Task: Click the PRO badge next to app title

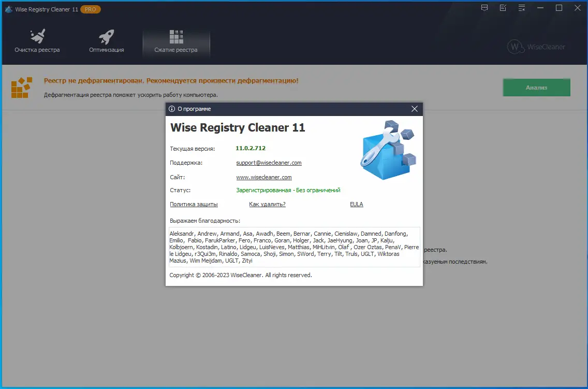Action: click(91, 9)
